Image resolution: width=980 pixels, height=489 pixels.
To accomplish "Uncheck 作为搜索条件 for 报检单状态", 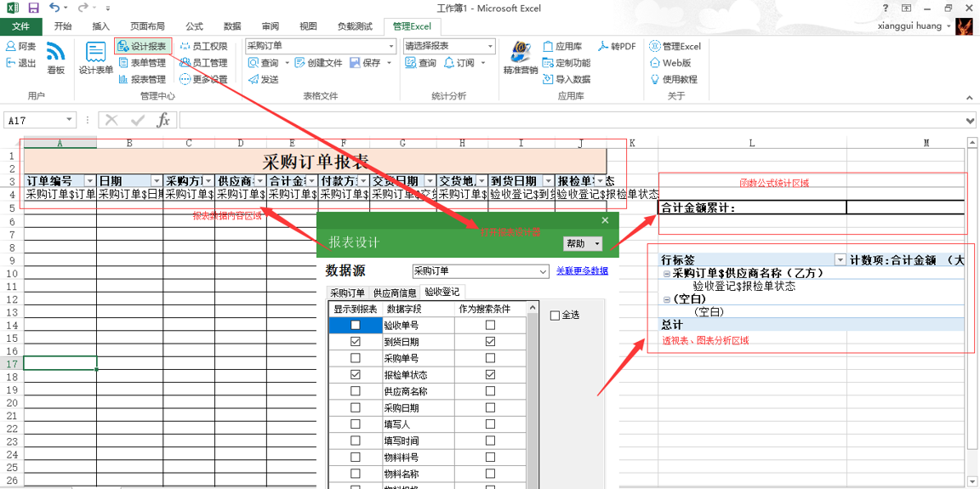I will 490,375.
